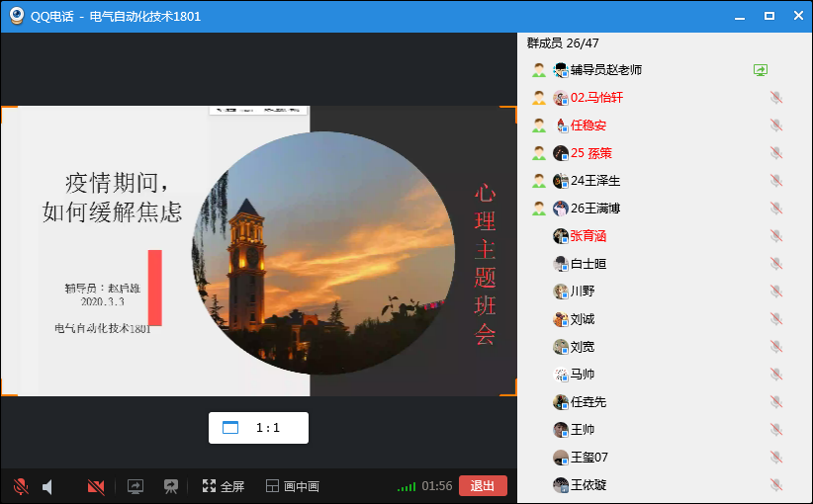Click muted mic icon for 25 孫策
The height and width of the screenshot is (504, 813).
pos(776,153)
